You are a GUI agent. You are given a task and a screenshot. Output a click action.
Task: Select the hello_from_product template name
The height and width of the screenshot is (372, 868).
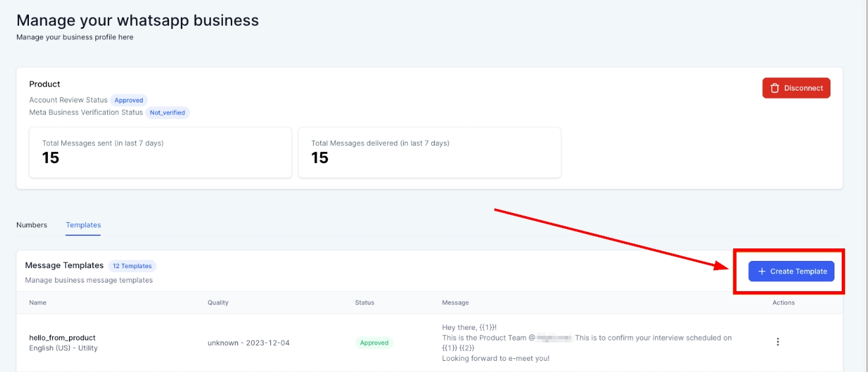coord(62,337)
